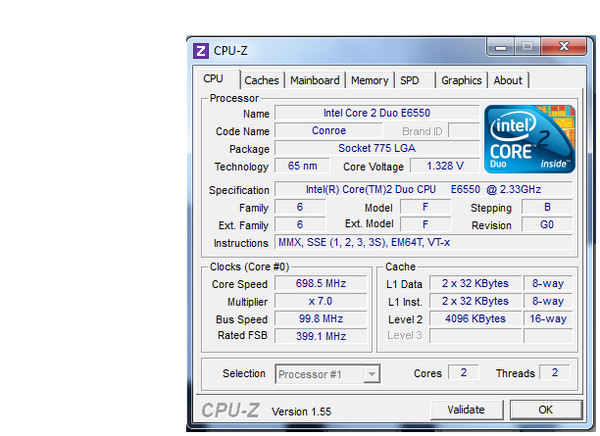
Task: Click the Specification field text
Action: click(424, 189)
